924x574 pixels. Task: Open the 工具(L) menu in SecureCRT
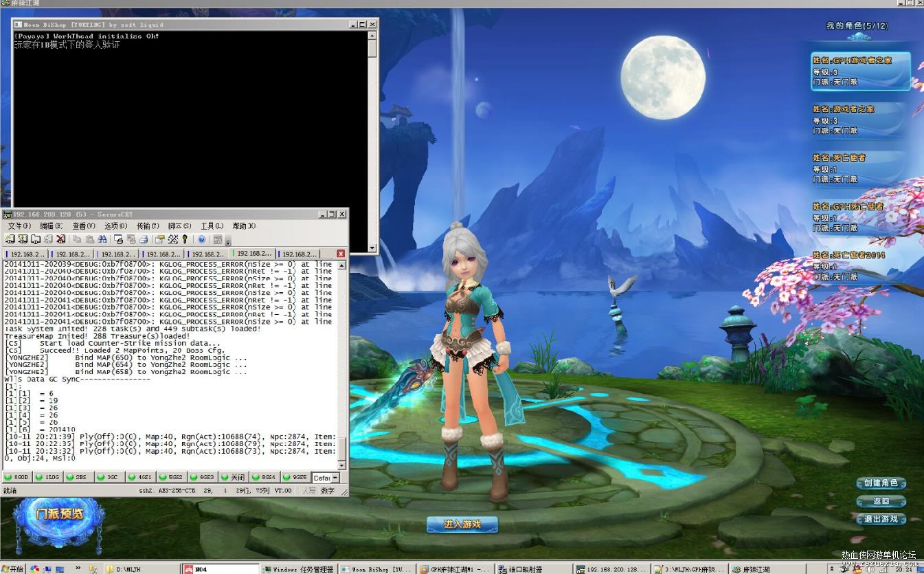click(x=212, y=225)
